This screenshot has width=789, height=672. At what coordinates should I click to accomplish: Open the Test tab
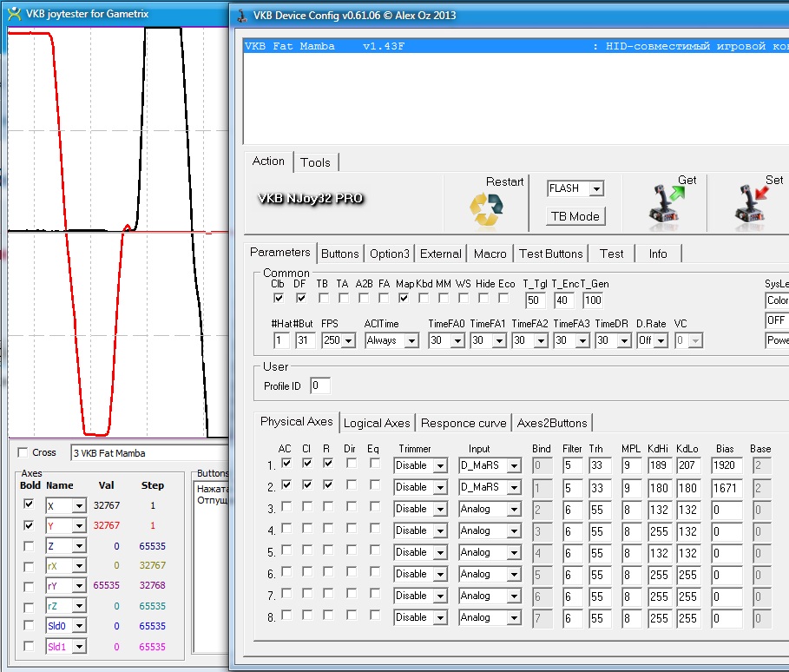click(611, 254)
